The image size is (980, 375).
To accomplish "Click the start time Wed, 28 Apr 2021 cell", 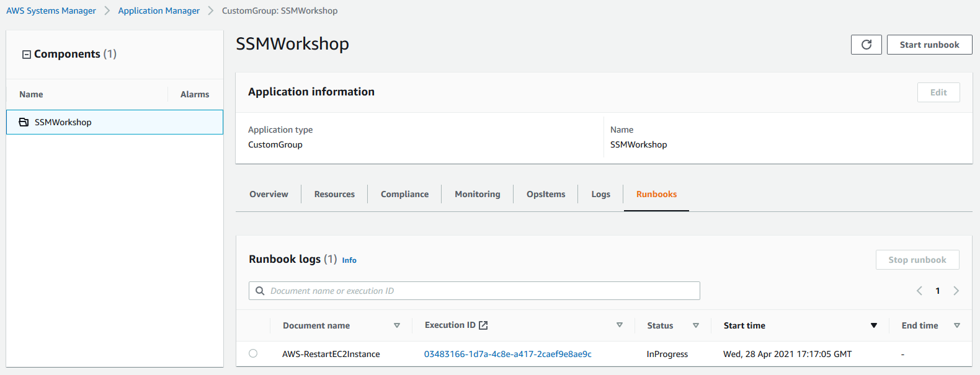I will click(x=787, y=354).
